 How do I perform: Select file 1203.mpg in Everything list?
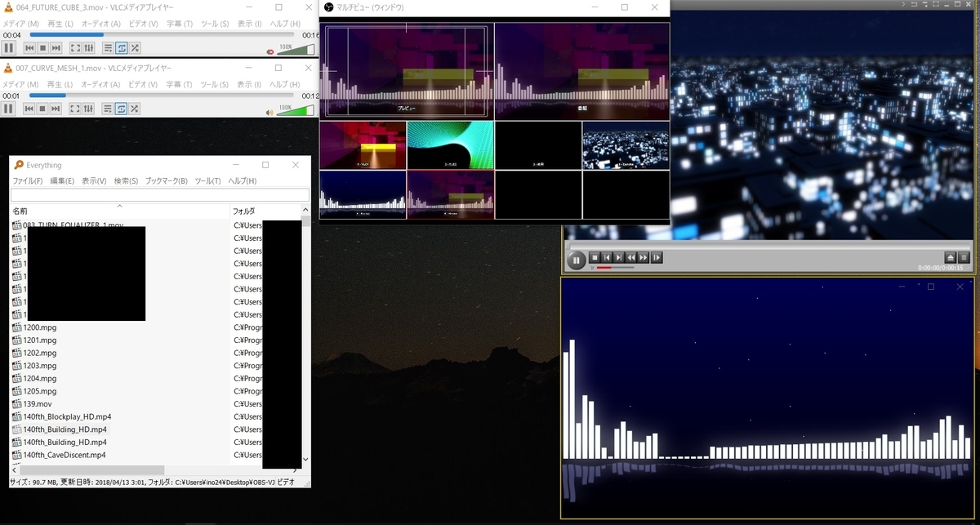pyautogui.click(x=40, y=366)
